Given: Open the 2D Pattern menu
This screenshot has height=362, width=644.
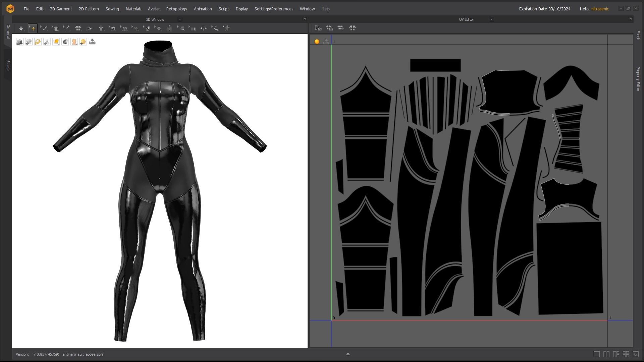Looking at the screenshot, I should [89, 9].
